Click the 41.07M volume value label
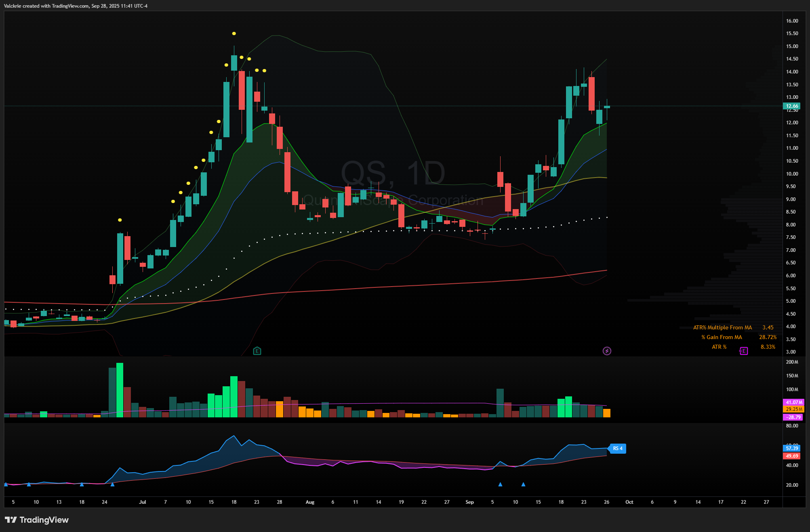810x532 pixels. click(794, 402)
